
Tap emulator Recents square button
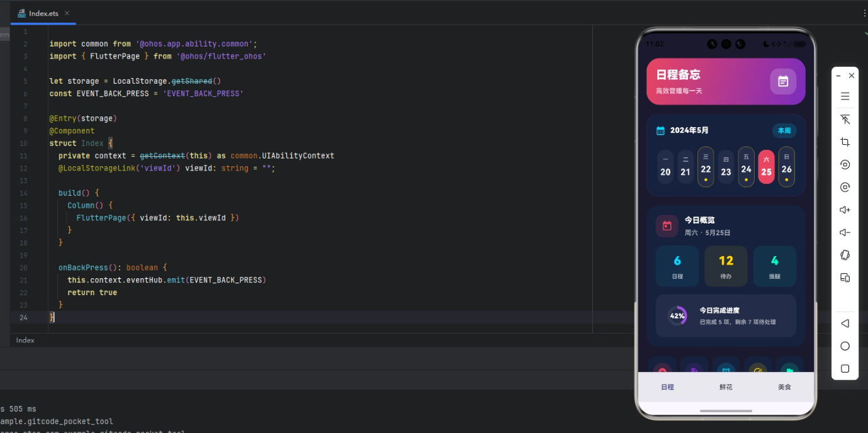click(845, 369)
